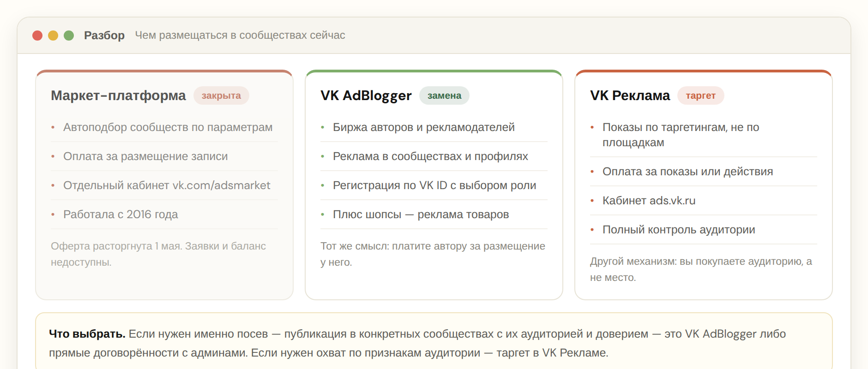Select 'Оплата за показы или действия' item
This screenshot has height=369, width=868.
click(704, 172)
